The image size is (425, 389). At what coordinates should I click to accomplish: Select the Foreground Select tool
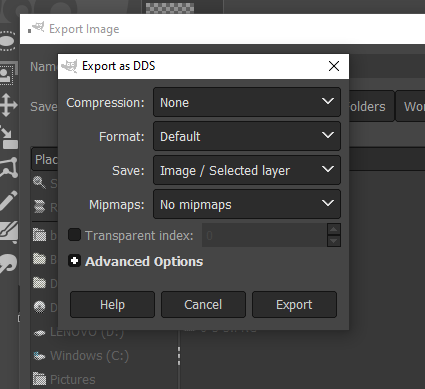(x=7, y=74)
